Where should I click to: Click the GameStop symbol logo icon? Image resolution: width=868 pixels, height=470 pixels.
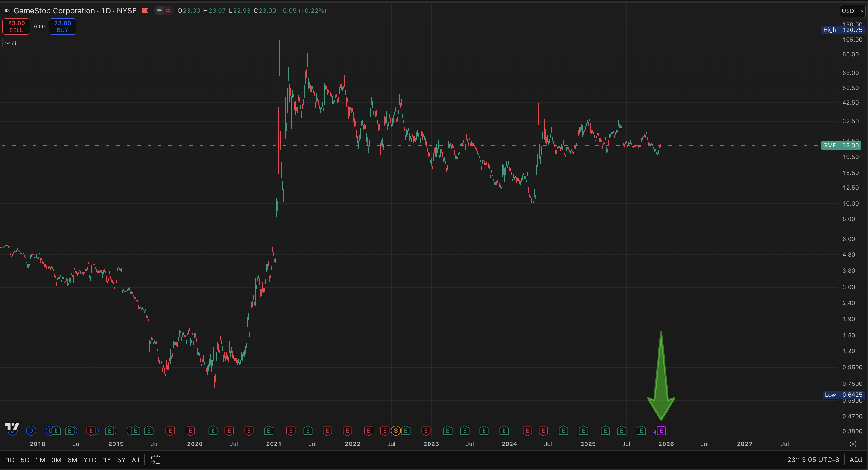pyautogui.click(x=7, y=10)
